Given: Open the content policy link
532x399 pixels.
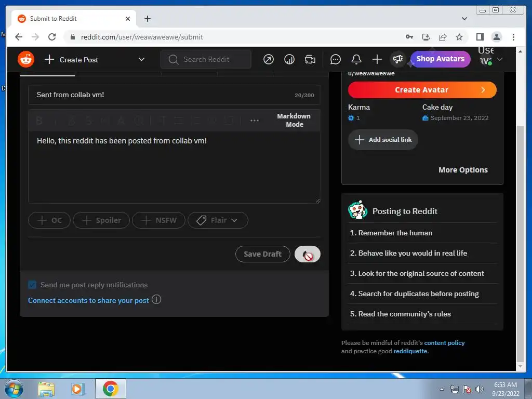Looking at the screenshot, I should (444, 343).
